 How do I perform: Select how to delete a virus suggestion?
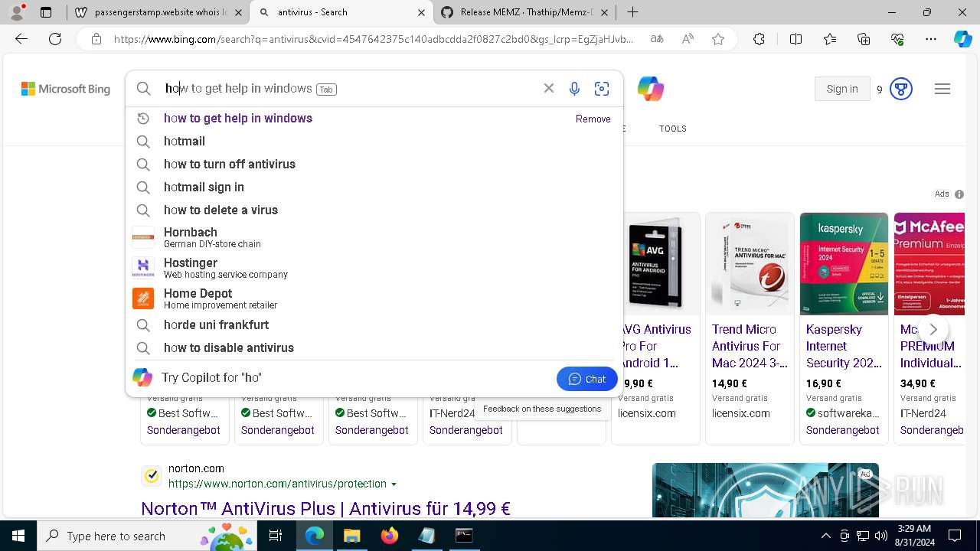374,210
